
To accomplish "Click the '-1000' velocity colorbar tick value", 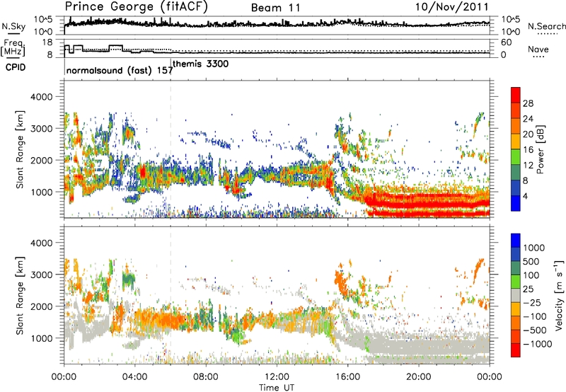I will pos(537,344).
